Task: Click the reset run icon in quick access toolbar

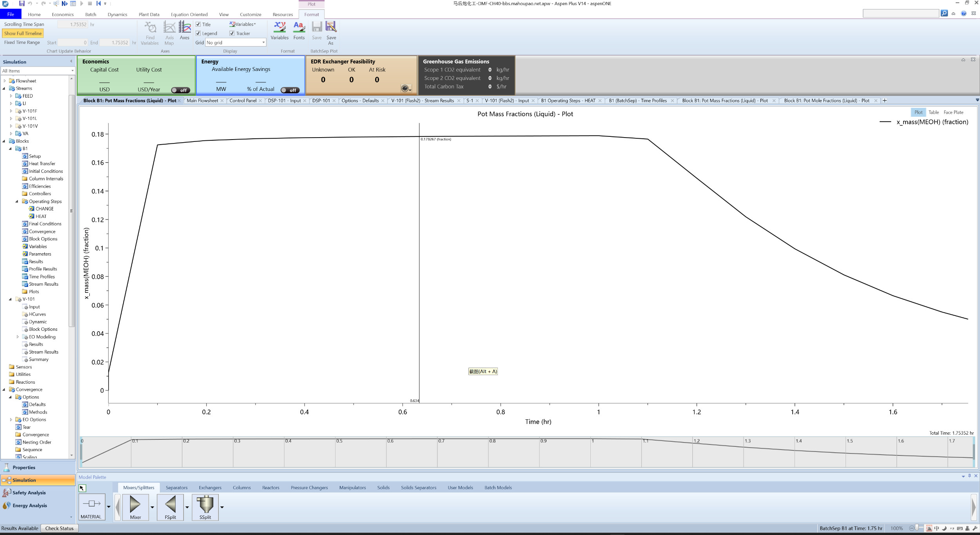Action: click(x=98, y=4)
